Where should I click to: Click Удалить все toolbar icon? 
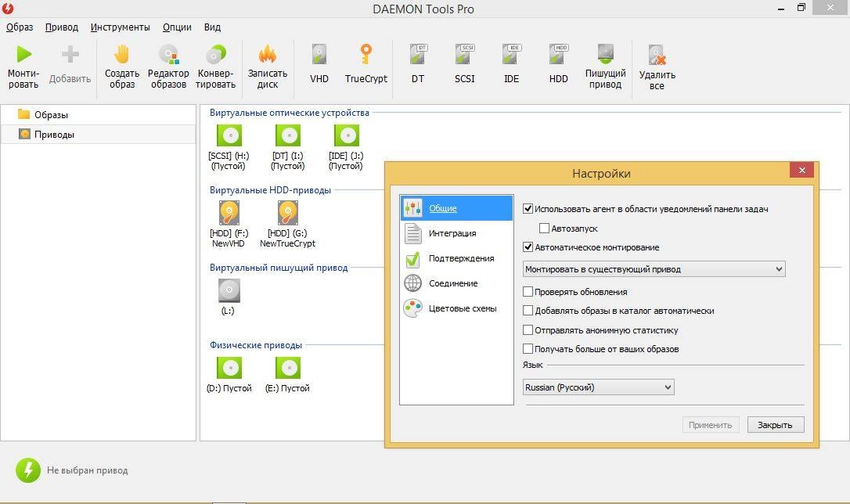[x=657, y=56]
